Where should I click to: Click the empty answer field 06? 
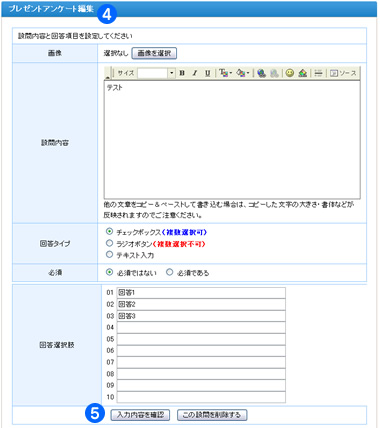[x=201, y=351]
